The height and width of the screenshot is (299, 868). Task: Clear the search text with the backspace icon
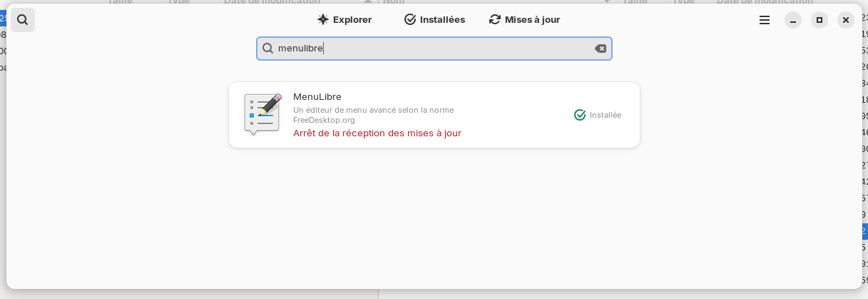[x=601, y=49]
